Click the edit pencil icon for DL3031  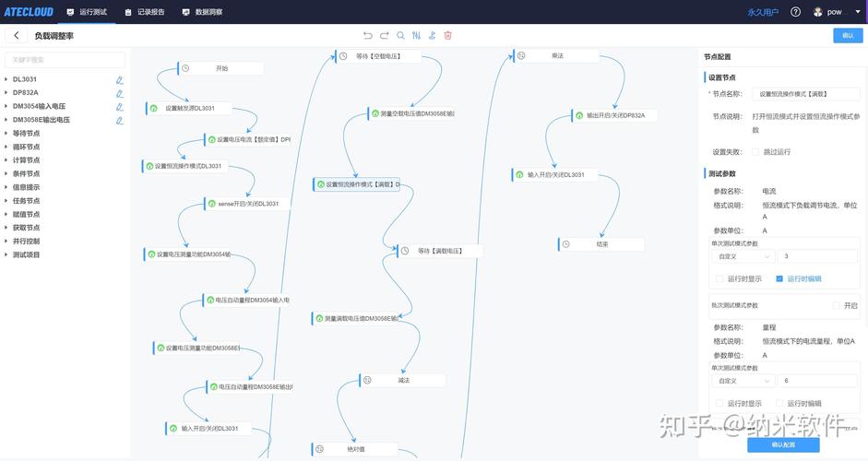pyautogui.click(x=120, y=80)
